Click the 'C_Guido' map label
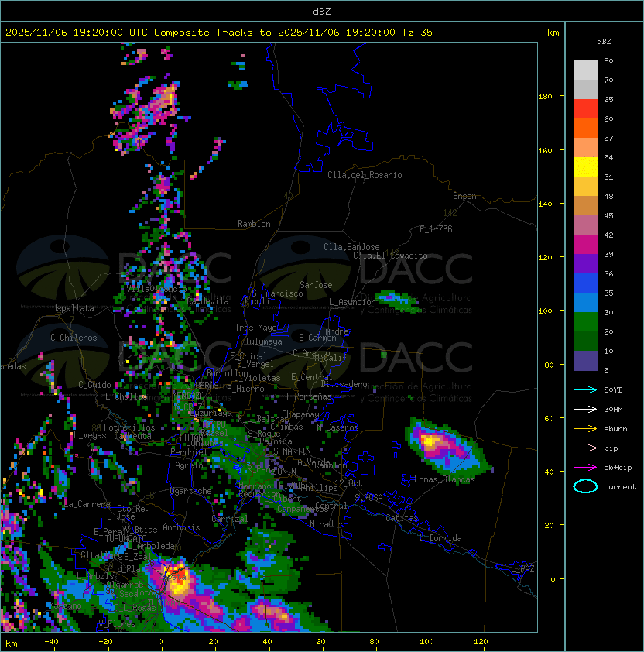 [94, 385]
